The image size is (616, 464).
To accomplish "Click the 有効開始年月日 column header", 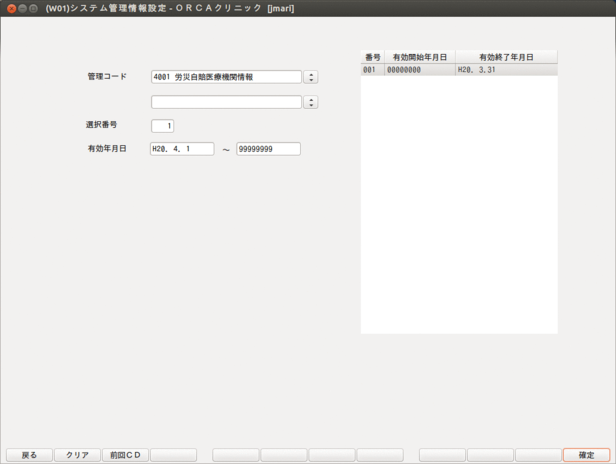I will point(419,58).
